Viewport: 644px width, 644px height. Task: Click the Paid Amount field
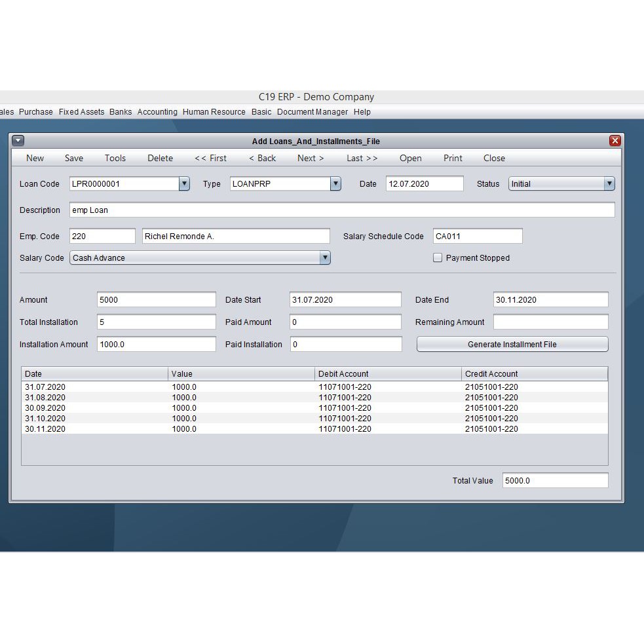tap(345, 322)
